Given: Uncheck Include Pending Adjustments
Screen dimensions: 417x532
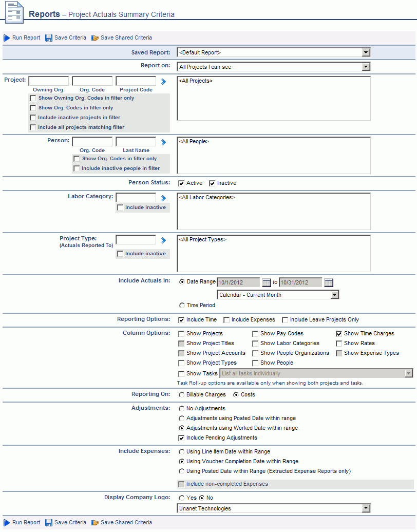Looking at the screenshot, I should coord(181,438).
